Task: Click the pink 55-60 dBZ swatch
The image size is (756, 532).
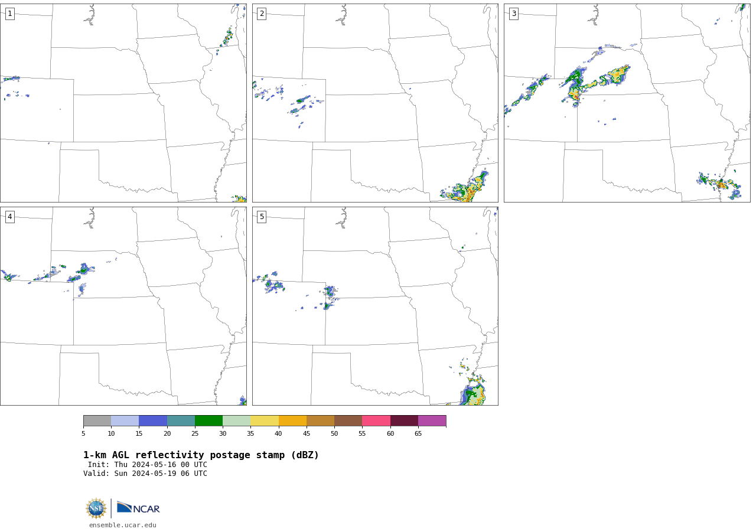Action: [x=376, y=420]
